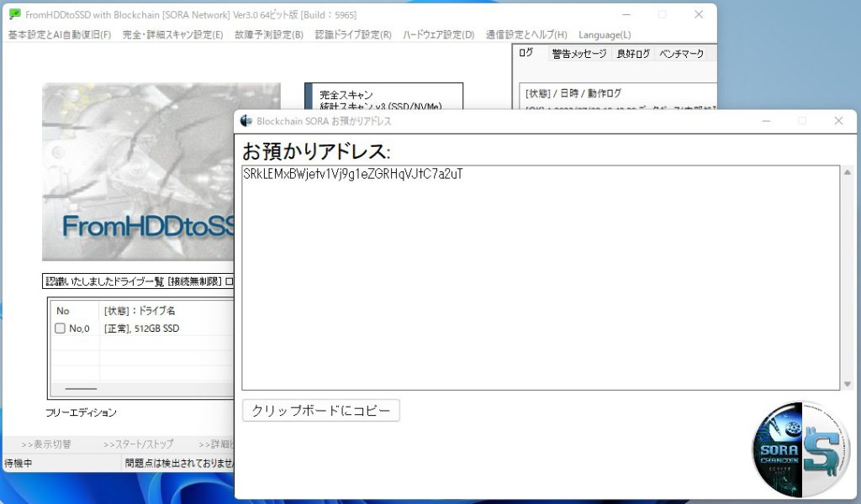The image size is (861, 504).
Task: Click the フリーエディション label
Action: point(81,412)
